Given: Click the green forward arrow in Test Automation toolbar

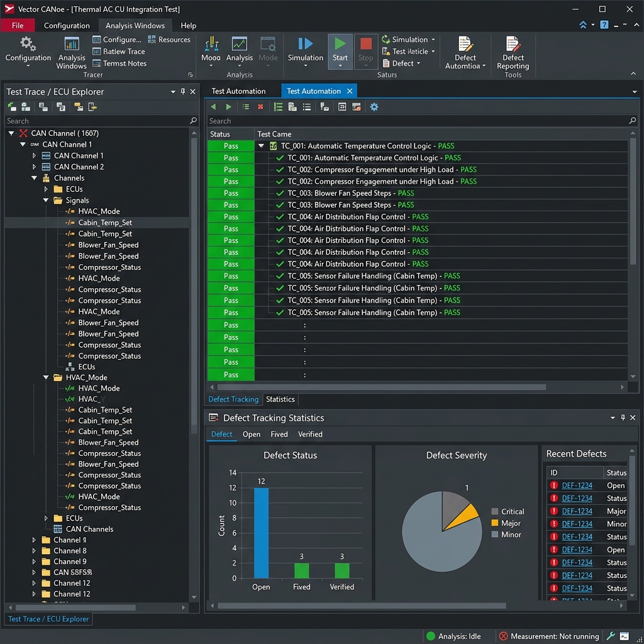Looking at the screenshot, I should 228,107.
